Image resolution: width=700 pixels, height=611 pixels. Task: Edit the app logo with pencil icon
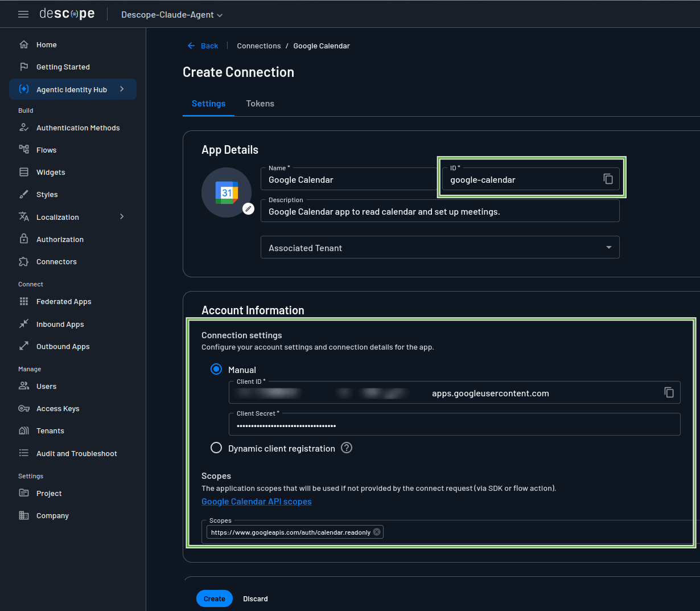pos(248,208)
